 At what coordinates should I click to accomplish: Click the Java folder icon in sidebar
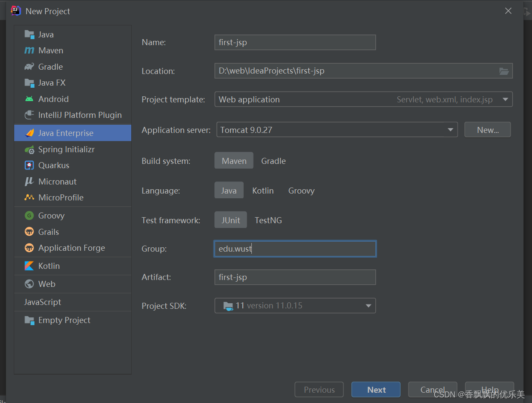pos(29,34)
